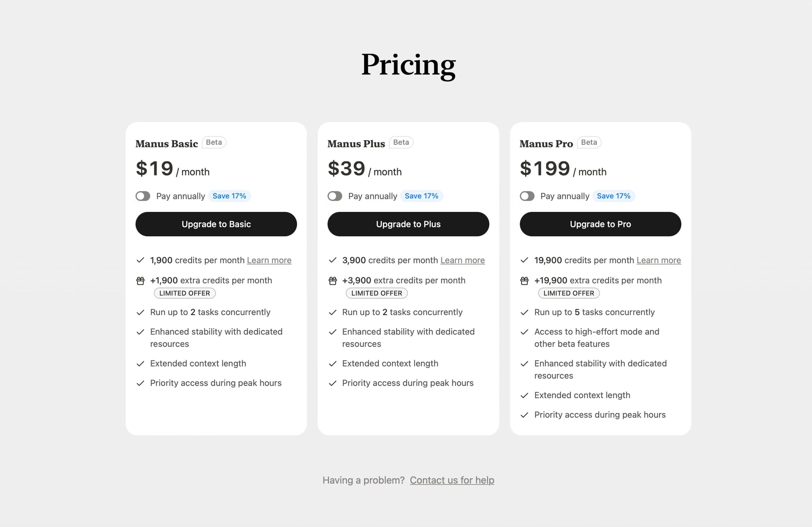
Task: Enable annual billing for Manus Pro
Action: [x=527, y=196]
